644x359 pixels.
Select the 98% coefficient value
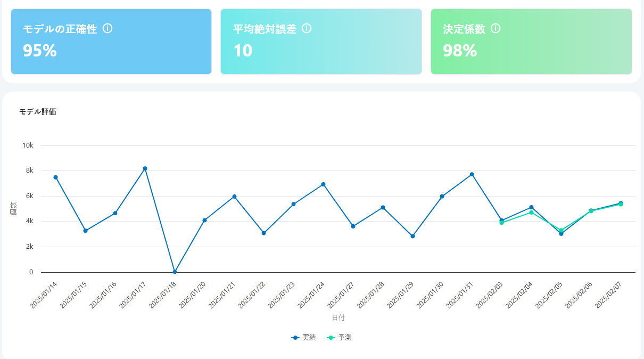[460, 51]
